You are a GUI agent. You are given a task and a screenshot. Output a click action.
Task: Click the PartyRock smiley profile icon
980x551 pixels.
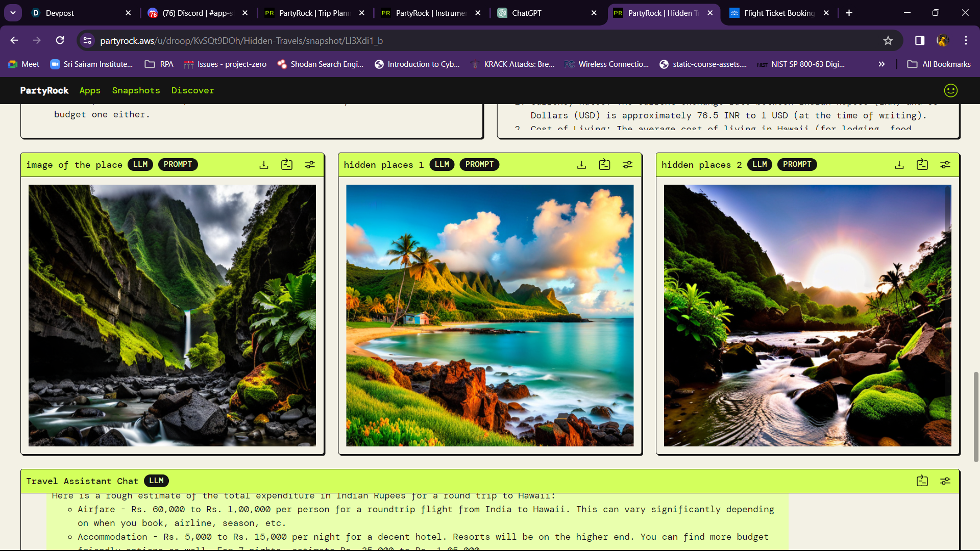[x=950, y=90]
